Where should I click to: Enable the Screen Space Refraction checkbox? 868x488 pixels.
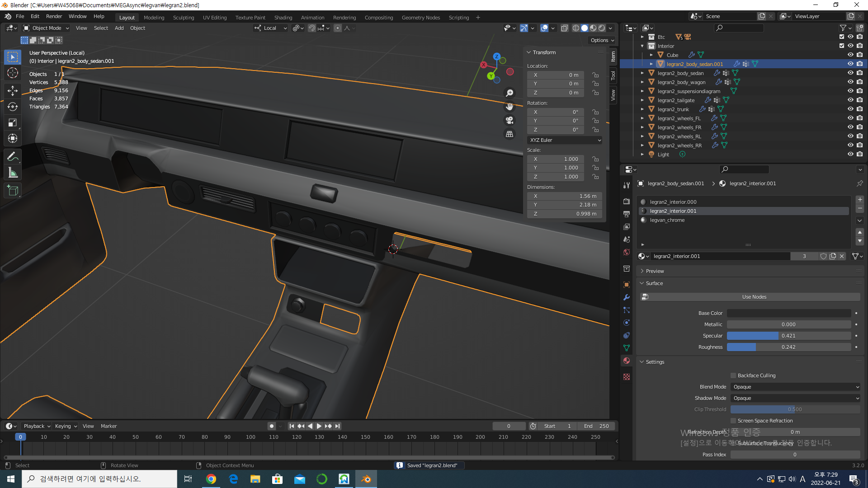[x=733, y=421]
